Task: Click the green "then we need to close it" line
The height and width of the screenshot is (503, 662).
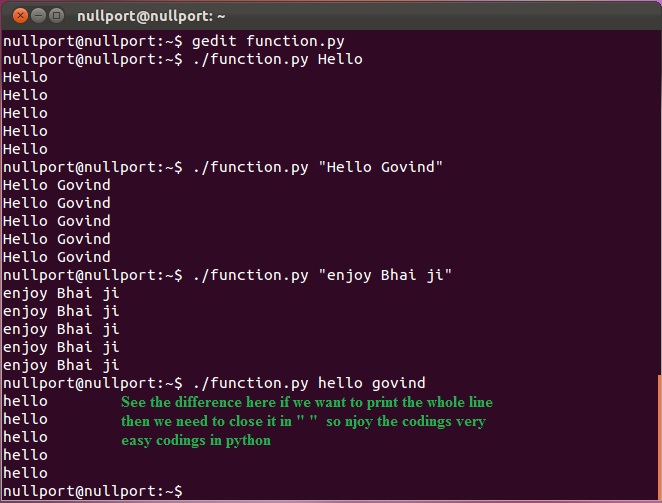Action: (304, 421)
